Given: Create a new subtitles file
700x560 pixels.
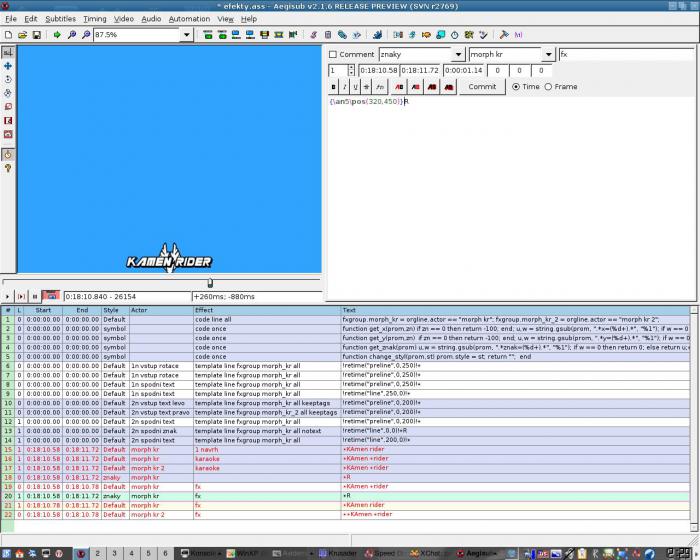Looking at the screenshot, I should pos(8,35).
